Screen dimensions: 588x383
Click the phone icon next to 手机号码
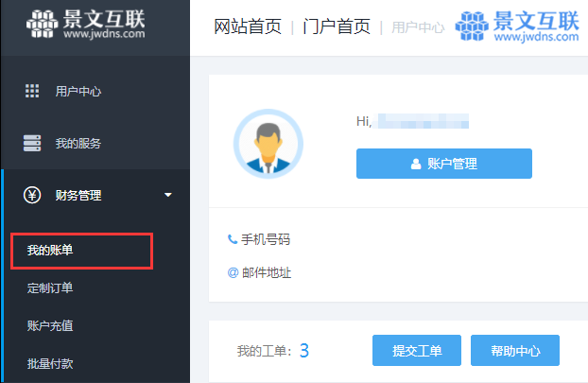coord(233,239)
